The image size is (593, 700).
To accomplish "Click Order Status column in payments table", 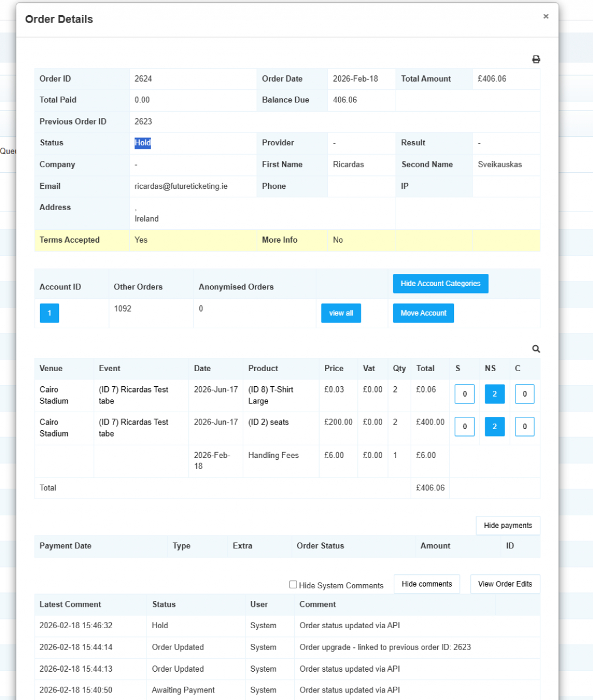I will (x=320, y=546).
